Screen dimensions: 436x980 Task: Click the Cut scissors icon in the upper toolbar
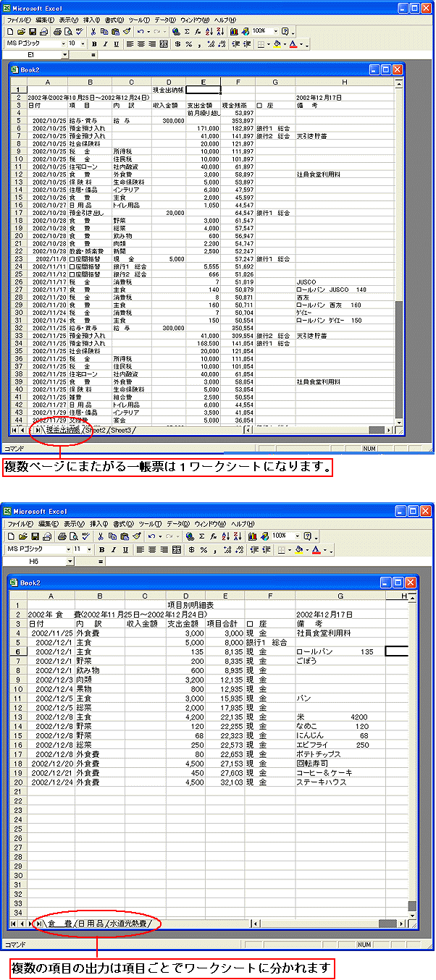94,32
